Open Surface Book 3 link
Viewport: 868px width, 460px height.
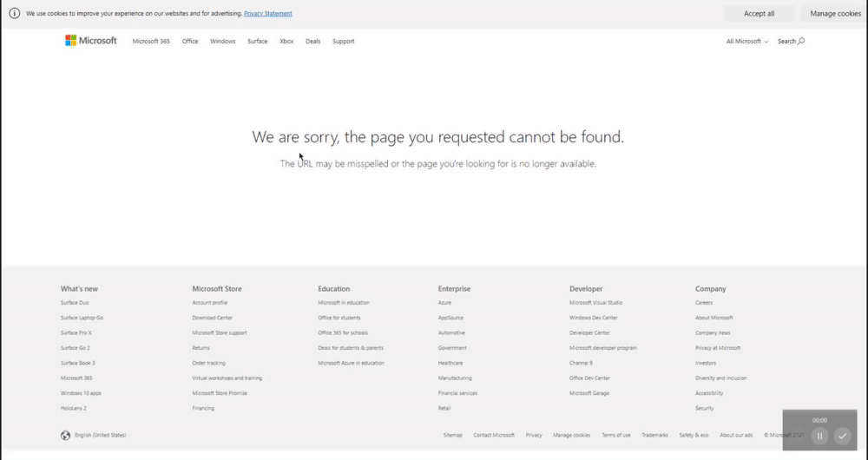78,363
